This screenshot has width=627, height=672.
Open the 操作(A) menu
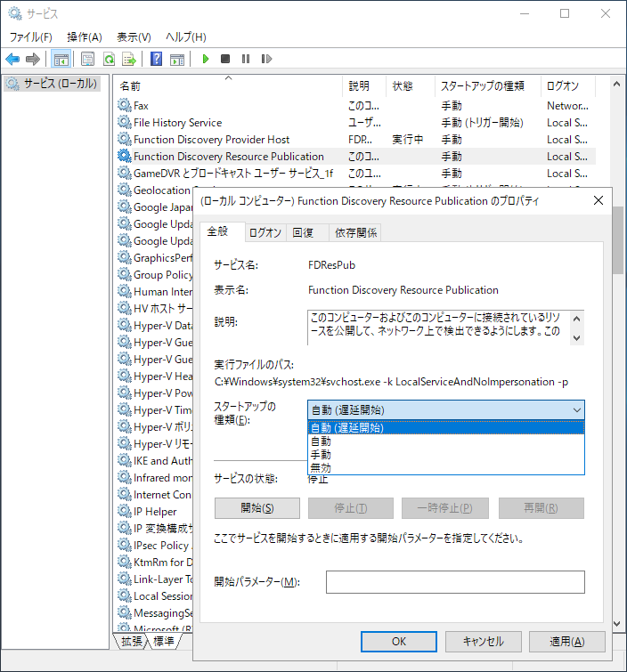tap(85, 36)
